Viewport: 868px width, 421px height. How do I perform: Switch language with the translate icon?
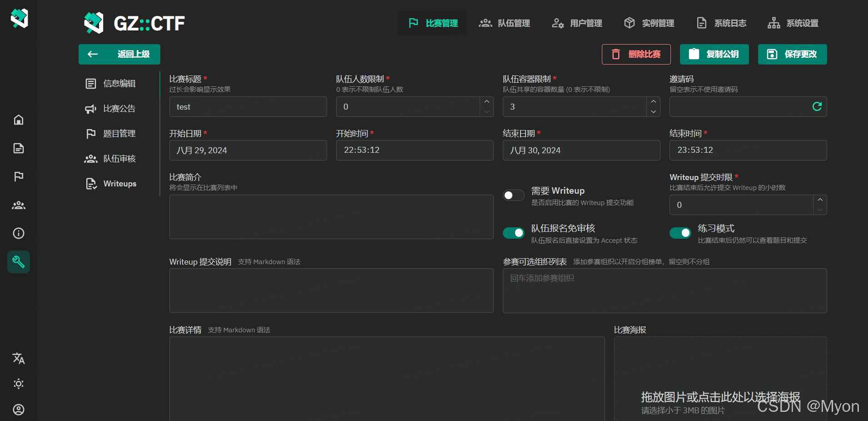[x=19, y=358]
